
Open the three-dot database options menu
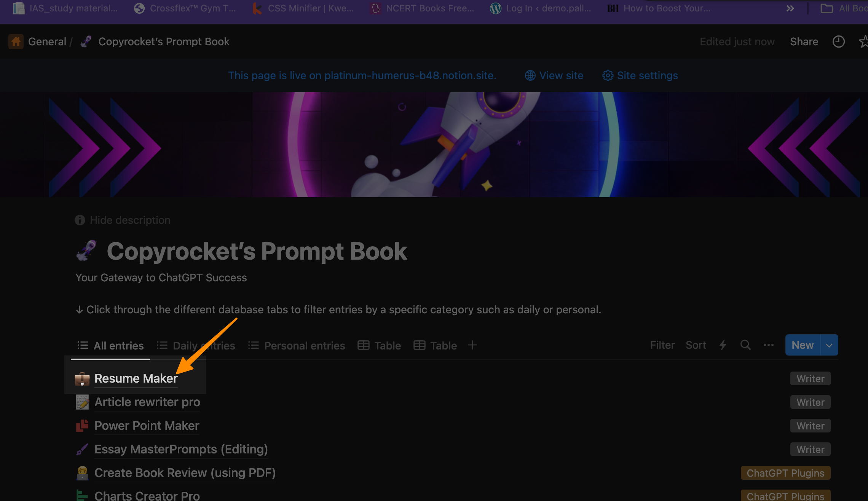[x=768, y=345]
